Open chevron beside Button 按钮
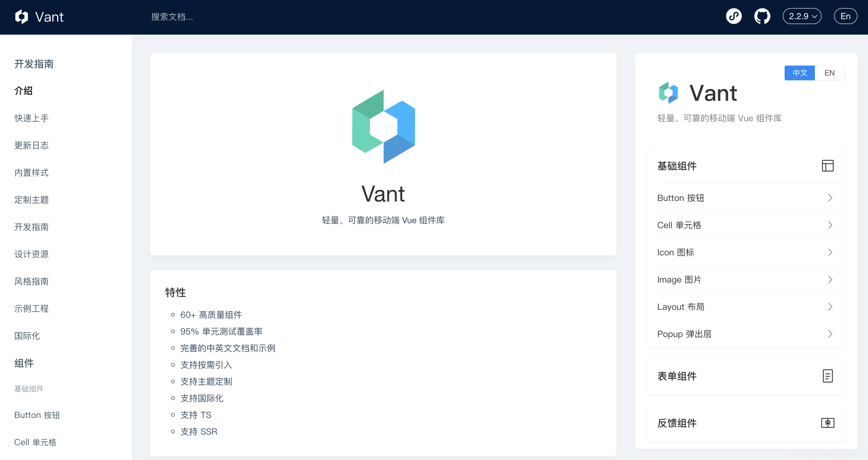The image size is (868, 460). tap(830, 198)
